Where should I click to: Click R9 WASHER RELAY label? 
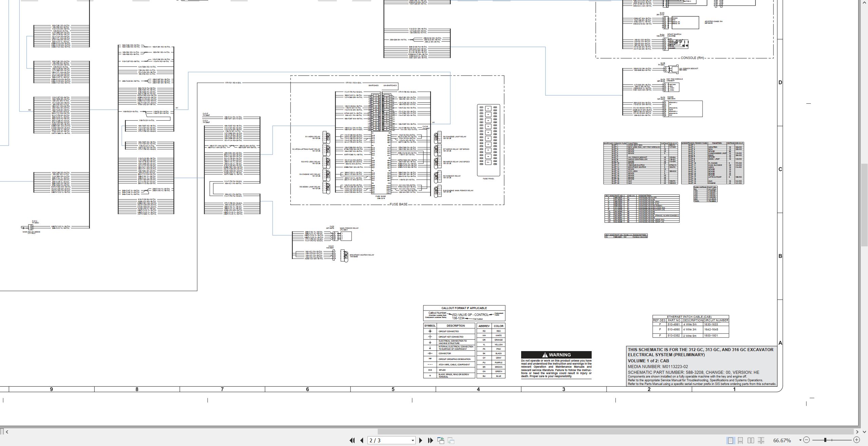pos(452,176)
